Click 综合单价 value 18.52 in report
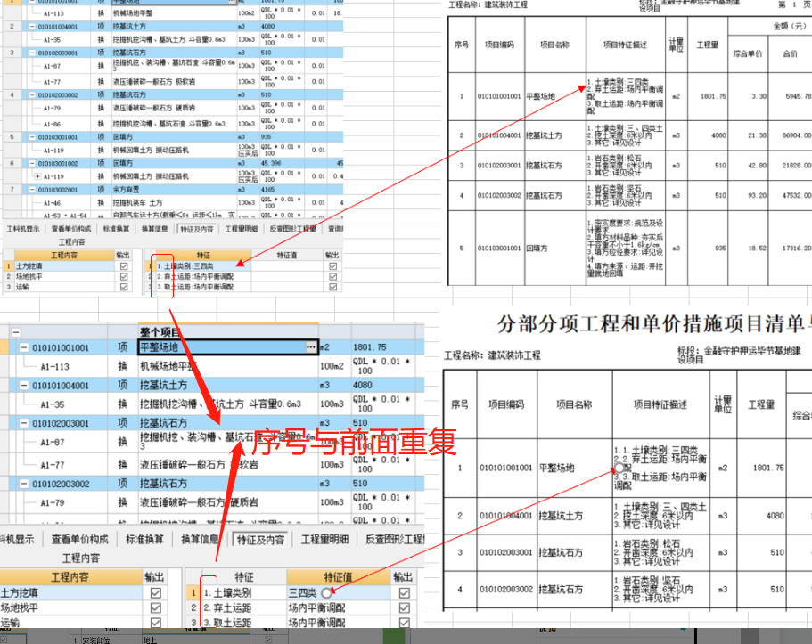 pos(757,249)
